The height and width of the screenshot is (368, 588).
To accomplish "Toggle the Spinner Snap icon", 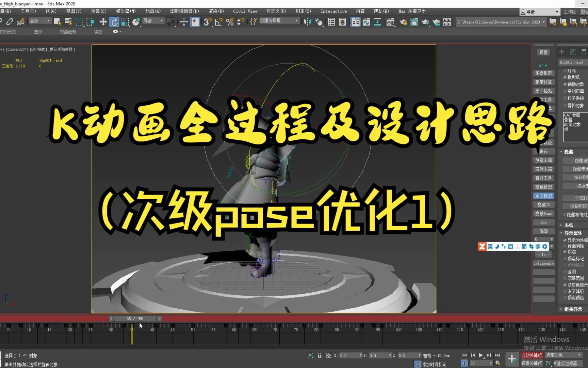I will [241, 22].
